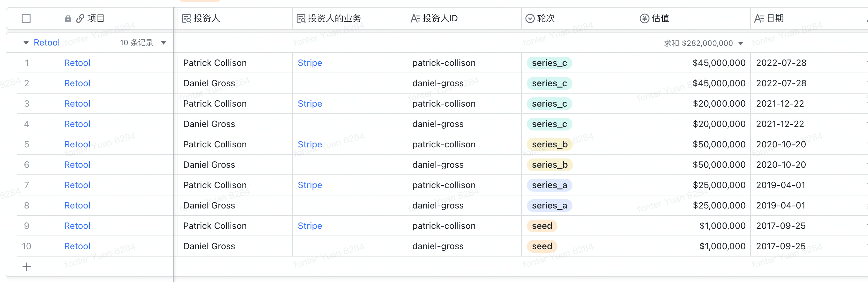Click the text icon in 投资人ID header

[415, 18]
